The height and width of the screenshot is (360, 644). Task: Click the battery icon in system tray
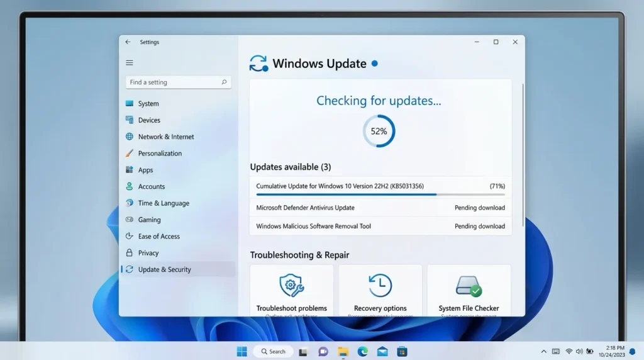590,351
